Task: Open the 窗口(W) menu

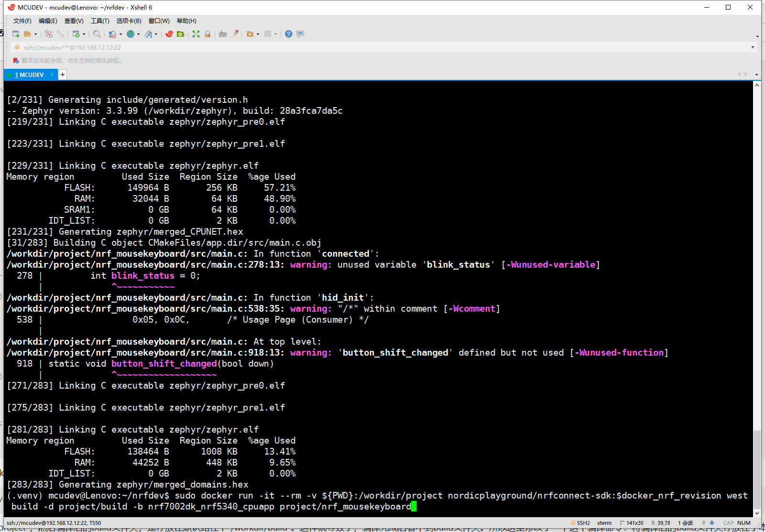Action: 159,21
